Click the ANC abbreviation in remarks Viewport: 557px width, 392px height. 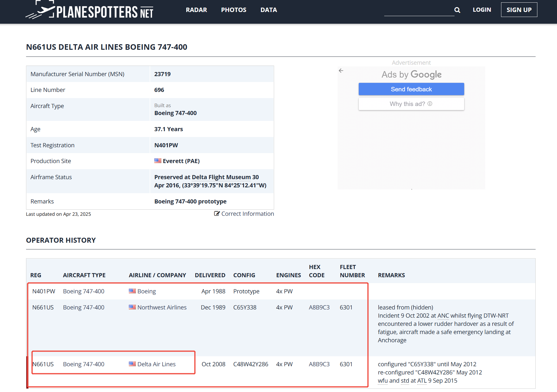pos(443,316)
